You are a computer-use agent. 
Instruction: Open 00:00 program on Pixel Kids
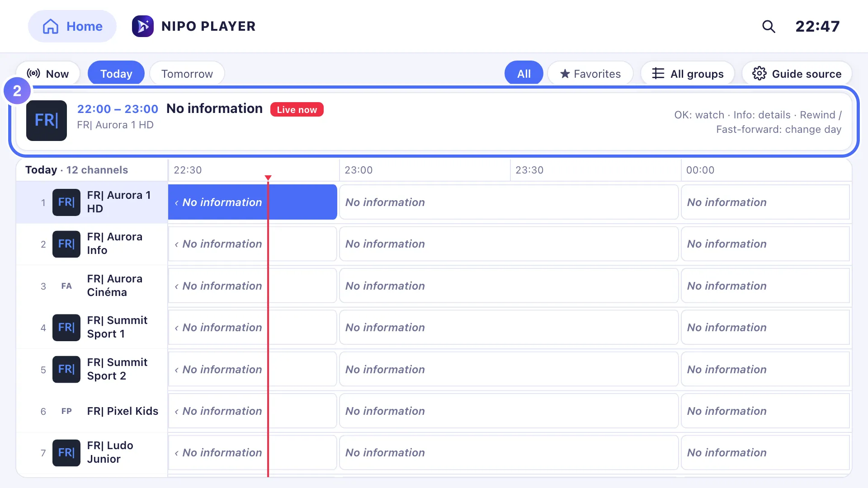(765, 411)
